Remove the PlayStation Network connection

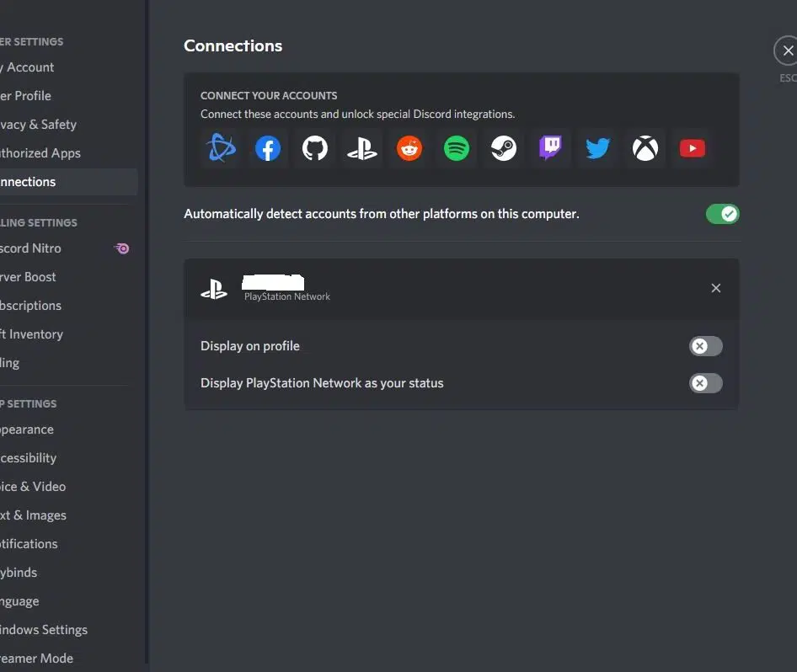[x=715, y=288]
